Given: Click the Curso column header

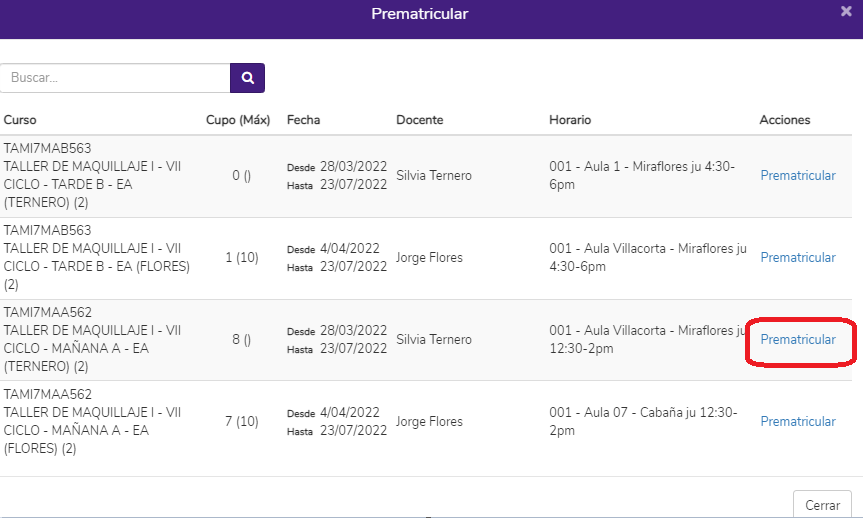Looking at the screenshot, I should coord(20,120).
